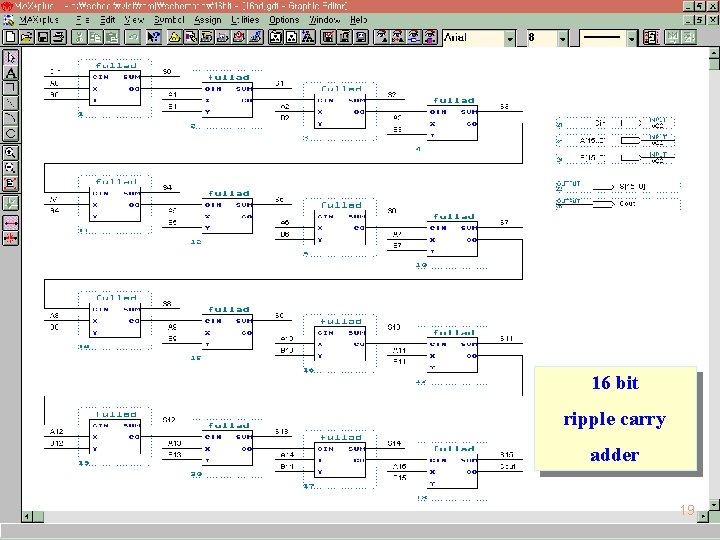The height and width of the screenshot is (540, 720).
Task: Open the Utilities menu
Action: [x=245, y=20]
